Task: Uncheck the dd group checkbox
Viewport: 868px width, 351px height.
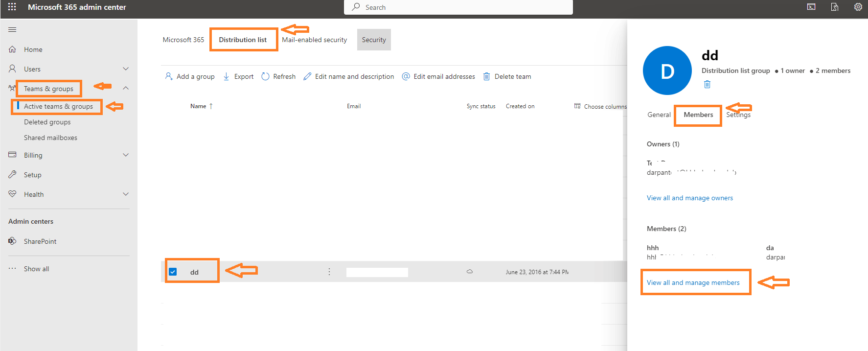Action: 173,272
